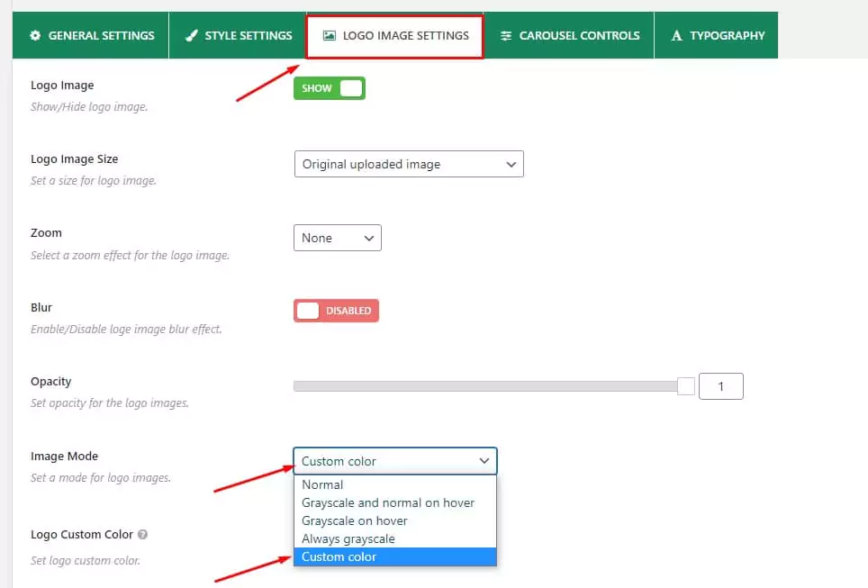This screenshot has width=868, height=588.
Task: Toggle the Logo Image show switch
Action: (329, 88)
